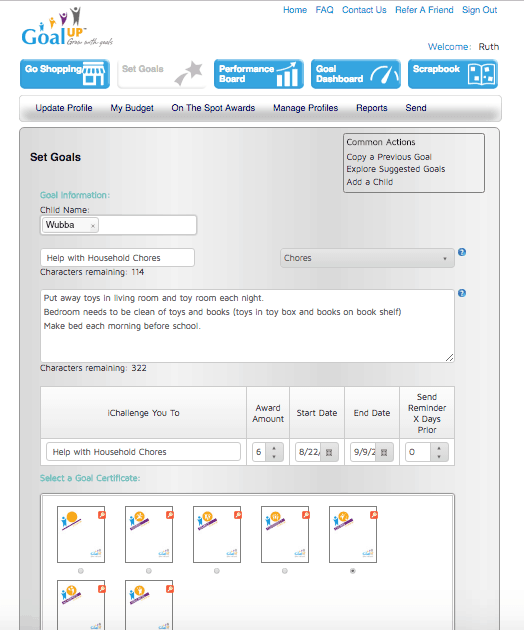Click the description box resize handle
Viewport: 524px width, 630px height.
coord(450,358)
